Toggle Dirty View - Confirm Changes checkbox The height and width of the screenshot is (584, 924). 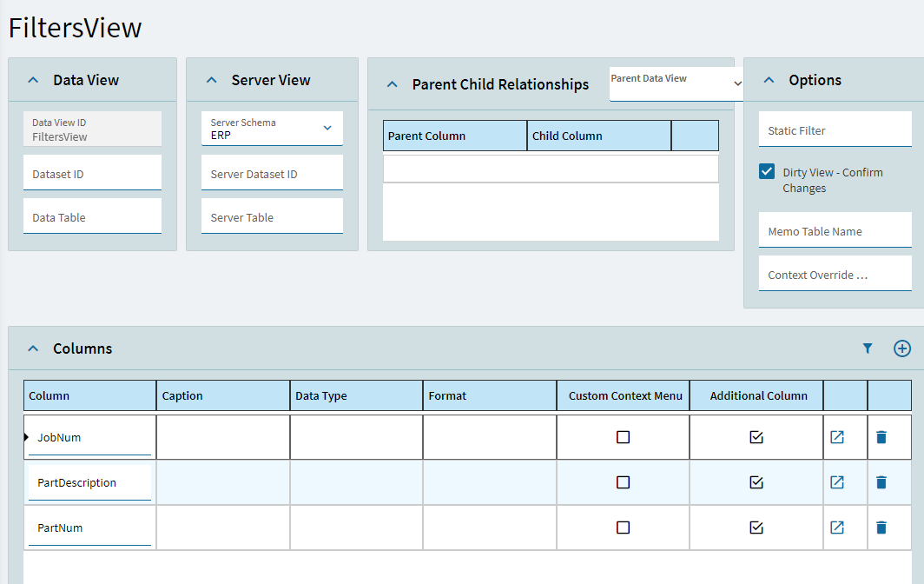767,172
